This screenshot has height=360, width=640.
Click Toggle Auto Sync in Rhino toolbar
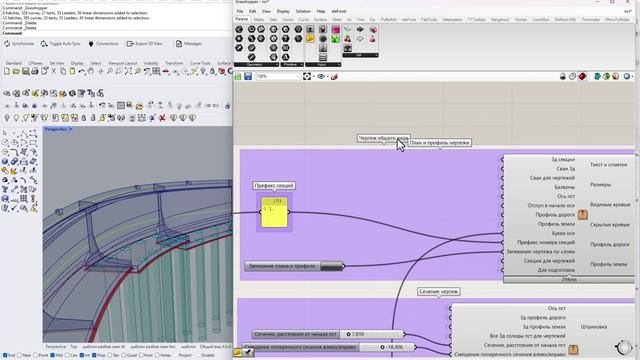(x=60, y=44)
